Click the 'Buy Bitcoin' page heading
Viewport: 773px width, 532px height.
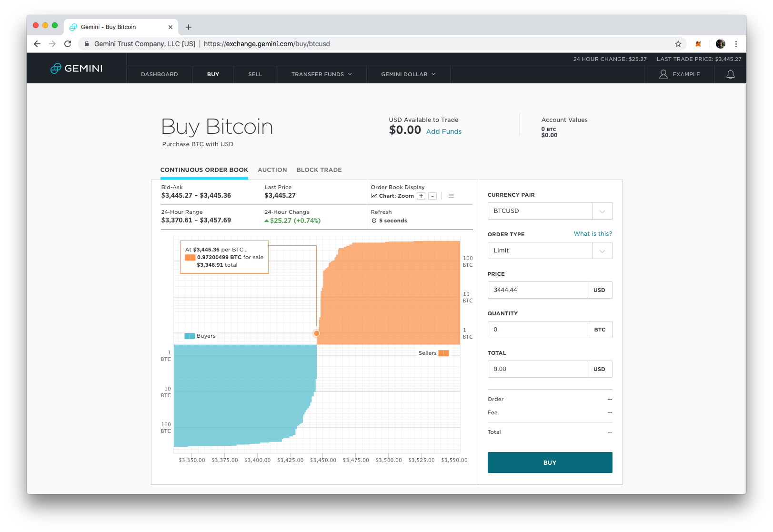(x=217, y=127)
